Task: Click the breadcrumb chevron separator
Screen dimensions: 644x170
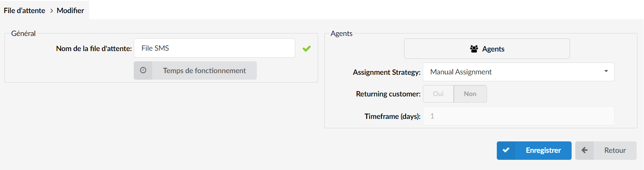Action: coord(52,11)
